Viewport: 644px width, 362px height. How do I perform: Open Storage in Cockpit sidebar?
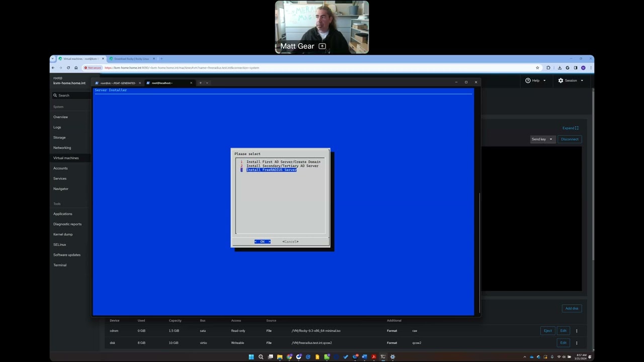(59, 137)
